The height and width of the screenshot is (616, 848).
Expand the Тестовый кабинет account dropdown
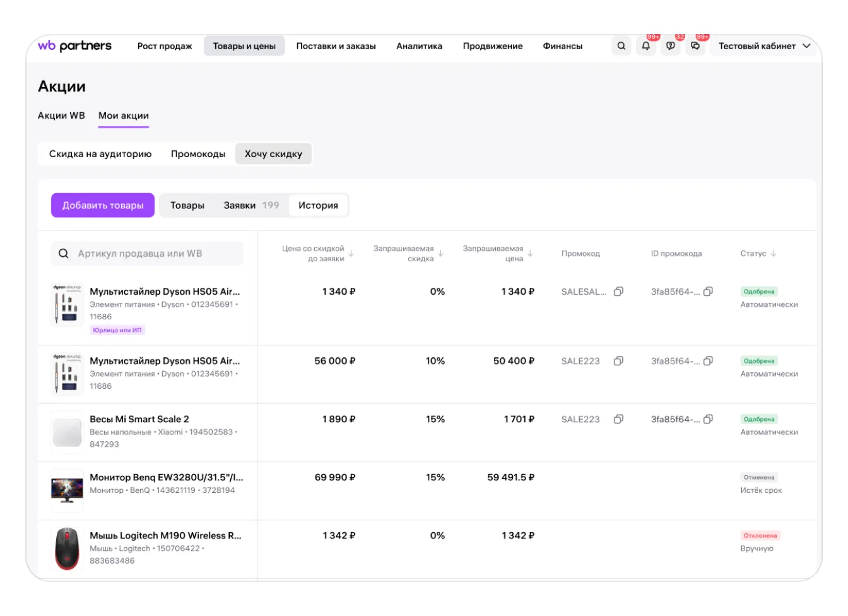(x=765, y=46)
